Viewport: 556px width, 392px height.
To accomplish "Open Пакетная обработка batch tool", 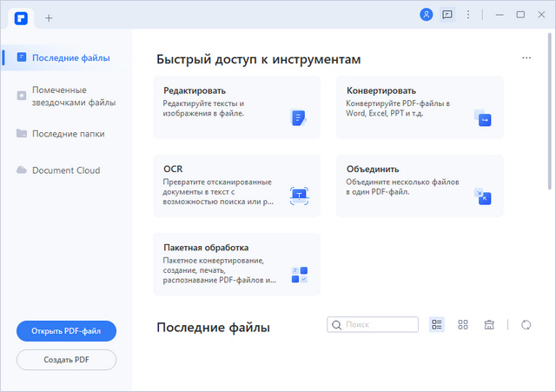I will (x=236, y=264).
